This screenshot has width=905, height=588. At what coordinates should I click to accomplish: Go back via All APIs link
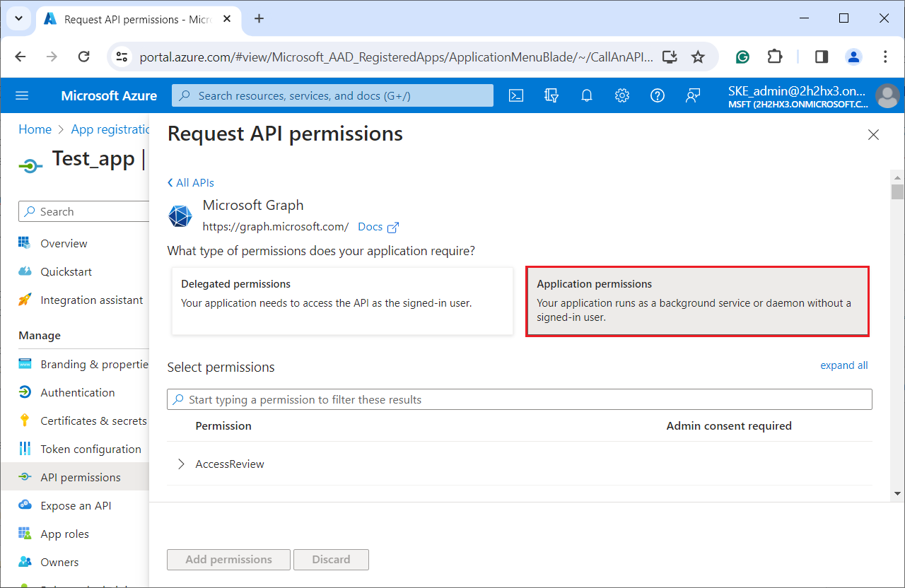(191, 183)
